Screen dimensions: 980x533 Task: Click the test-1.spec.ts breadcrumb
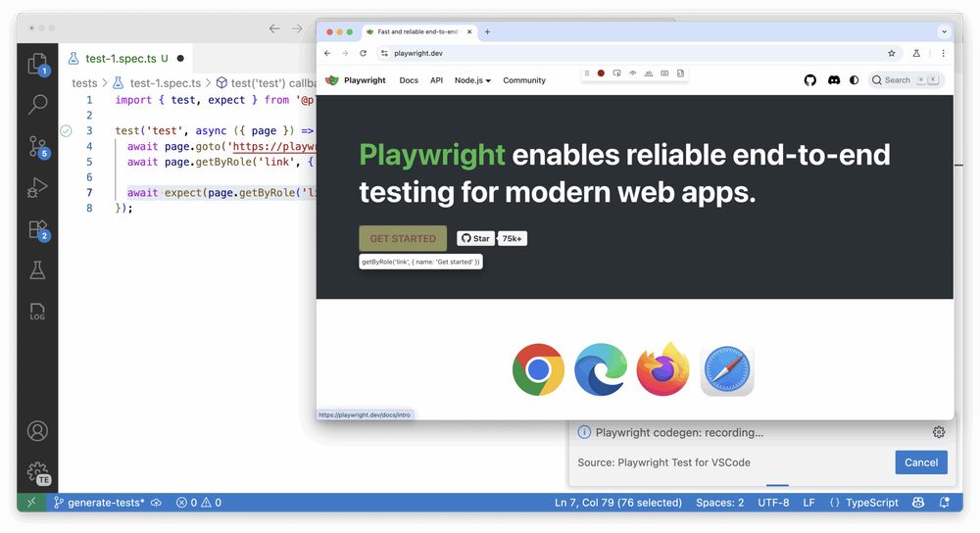(157, 83)
